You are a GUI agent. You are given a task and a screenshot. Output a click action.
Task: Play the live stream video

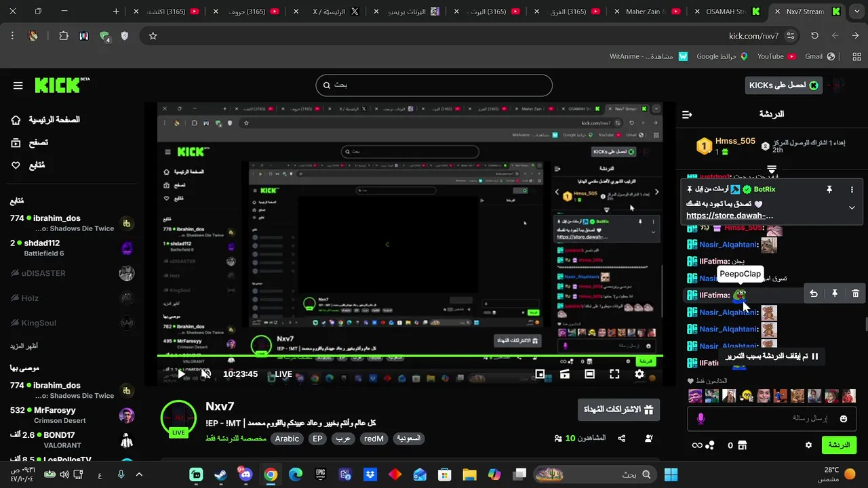coord(181,373)
